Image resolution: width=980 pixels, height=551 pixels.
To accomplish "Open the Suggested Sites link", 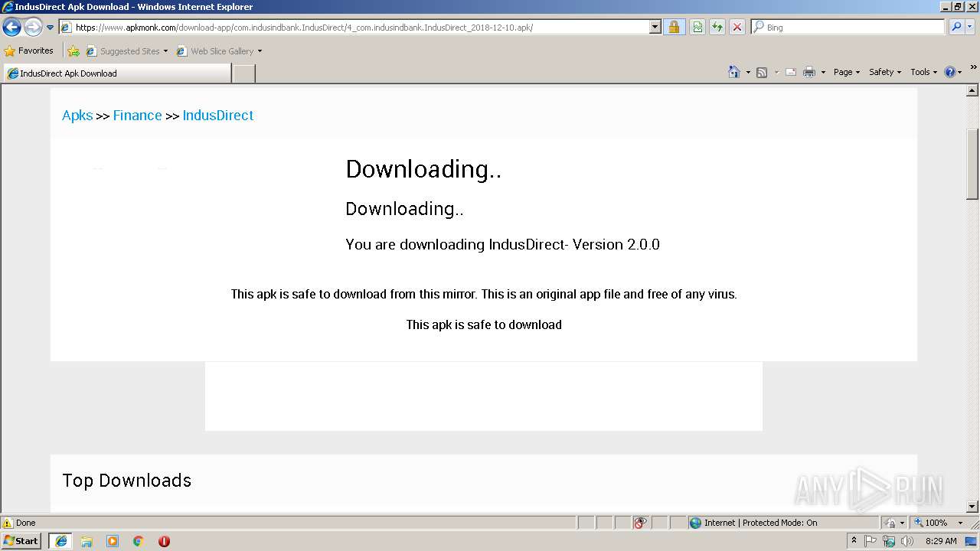I will (x=126, y=51).
